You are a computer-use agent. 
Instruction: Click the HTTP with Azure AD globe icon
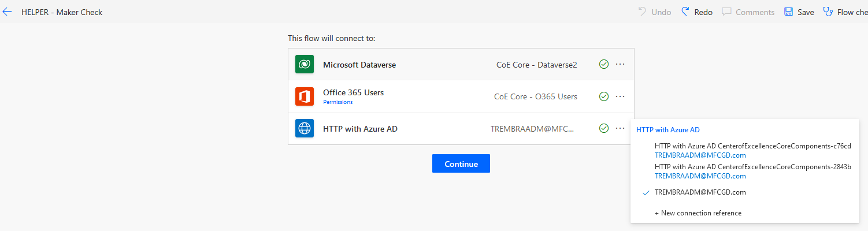(305, 128)
